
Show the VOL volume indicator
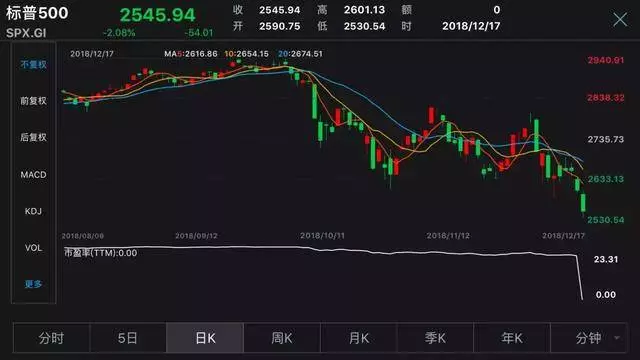[33, 248]
